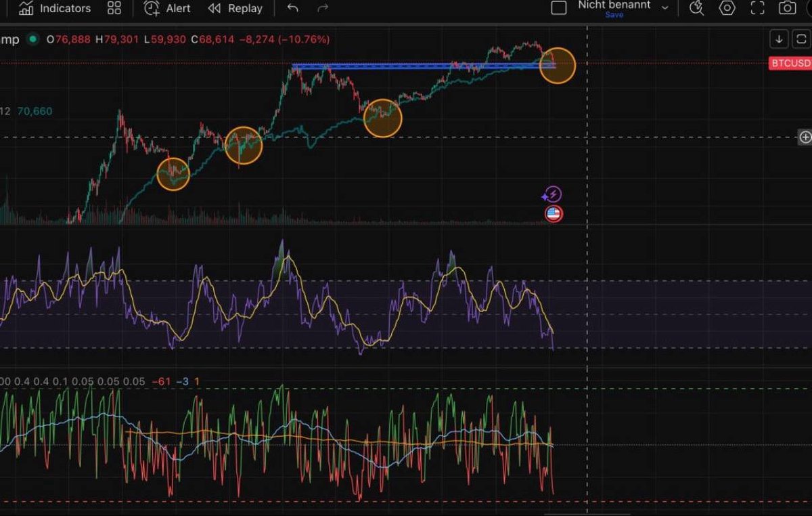Click the low value L59,930

pos(165,40)
